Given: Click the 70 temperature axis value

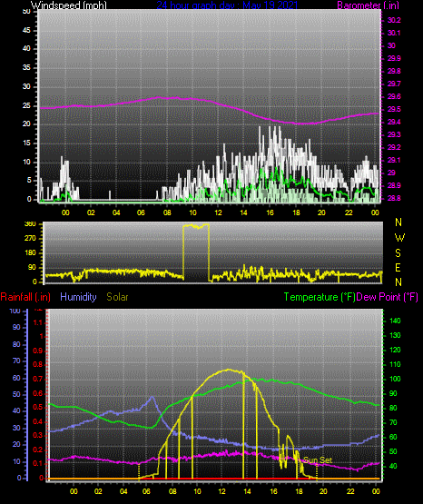Looking at the screenshot, I should (x=394, y=422).
